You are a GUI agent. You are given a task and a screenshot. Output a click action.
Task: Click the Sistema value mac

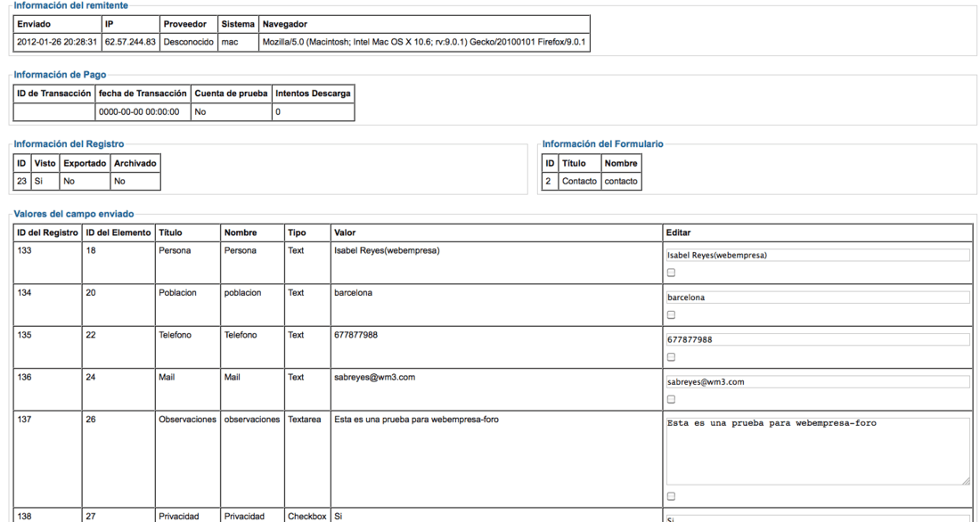(x=229, y=43)
